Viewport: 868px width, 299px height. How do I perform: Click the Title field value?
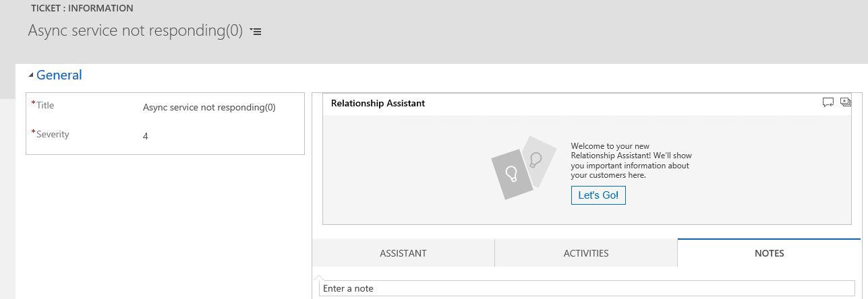point(209,107)
